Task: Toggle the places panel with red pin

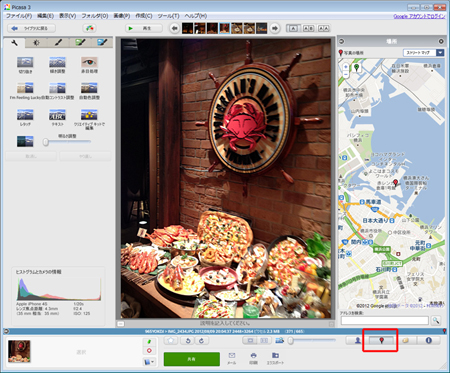Action: pyautogui.click(x=381, y=340)
